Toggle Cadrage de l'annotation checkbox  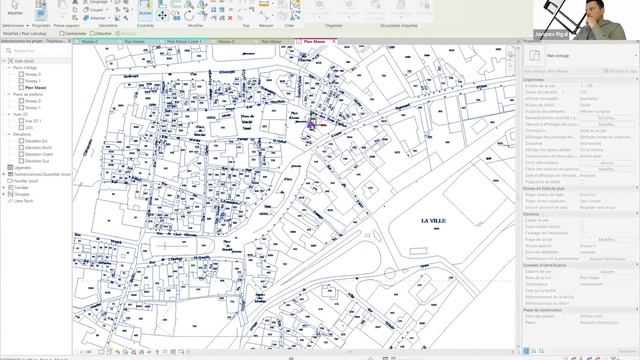582,233
